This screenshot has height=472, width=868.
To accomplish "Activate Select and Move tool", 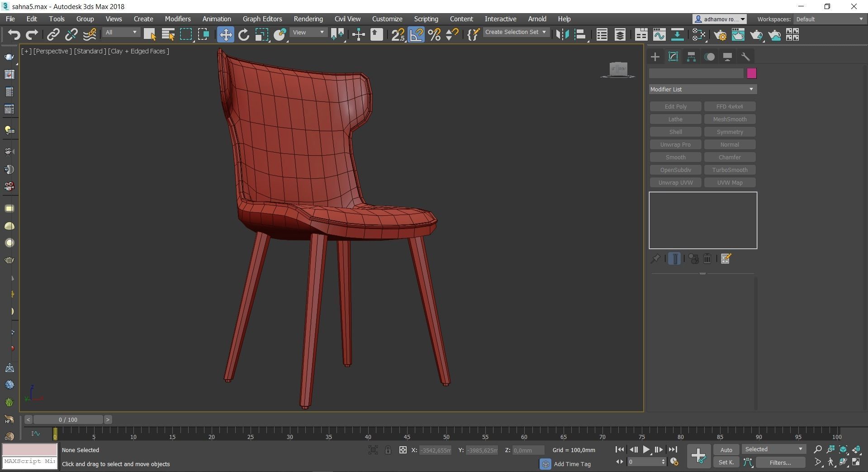I will click(x=225, y=35).
